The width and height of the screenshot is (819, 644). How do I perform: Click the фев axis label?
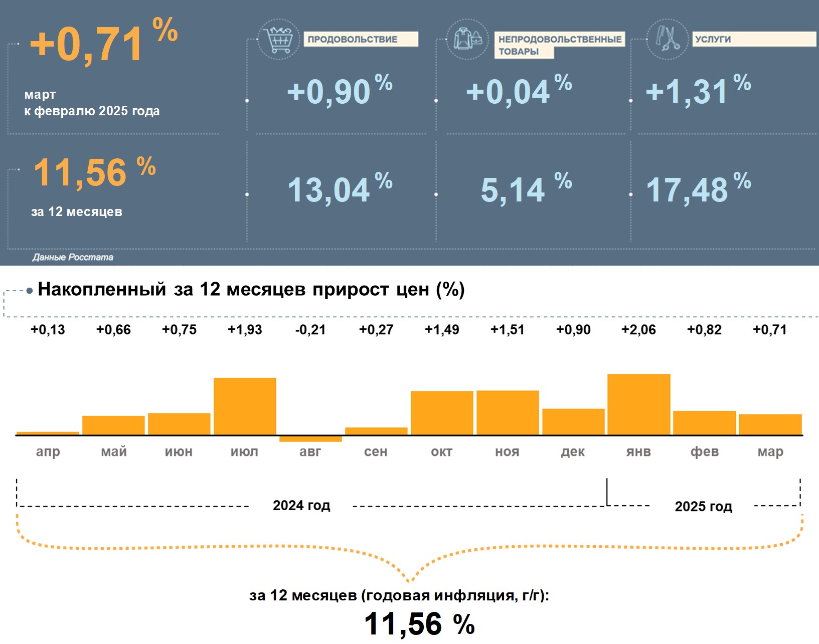(705, 452)
